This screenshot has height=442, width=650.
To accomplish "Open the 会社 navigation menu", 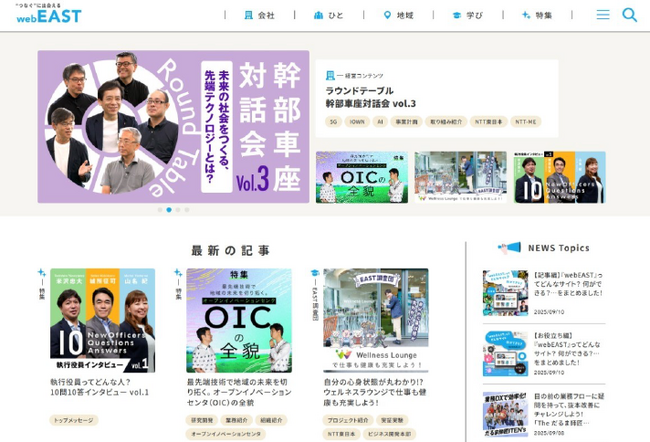I will 260,15.
